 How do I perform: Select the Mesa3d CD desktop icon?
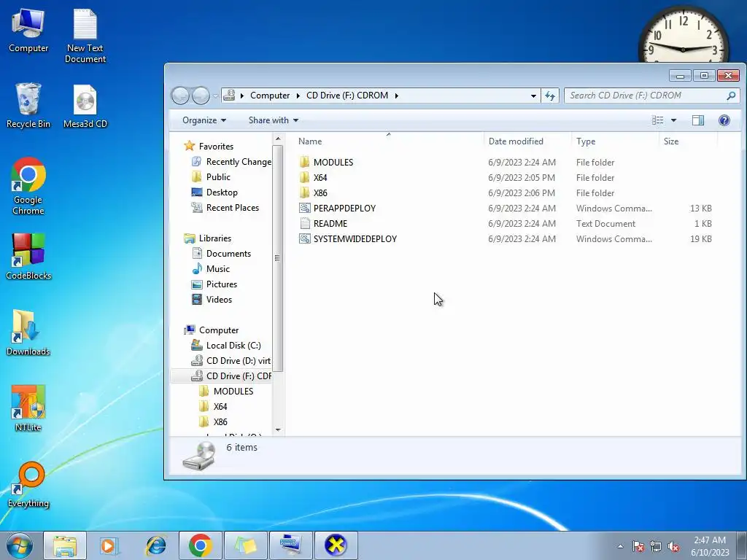(x=85, y=106)
